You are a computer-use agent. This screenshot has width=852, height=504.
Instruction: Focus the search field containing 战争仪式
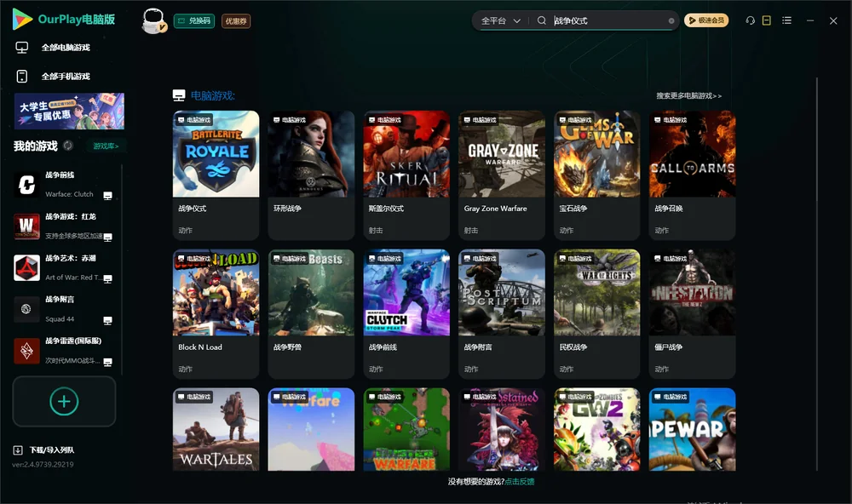click(608, 20)
